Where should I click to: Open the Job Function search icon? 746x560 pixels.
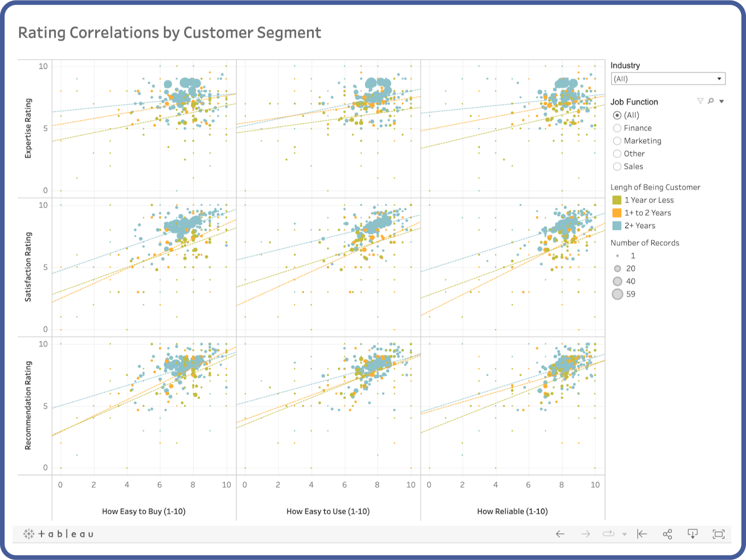coord(711,101)
